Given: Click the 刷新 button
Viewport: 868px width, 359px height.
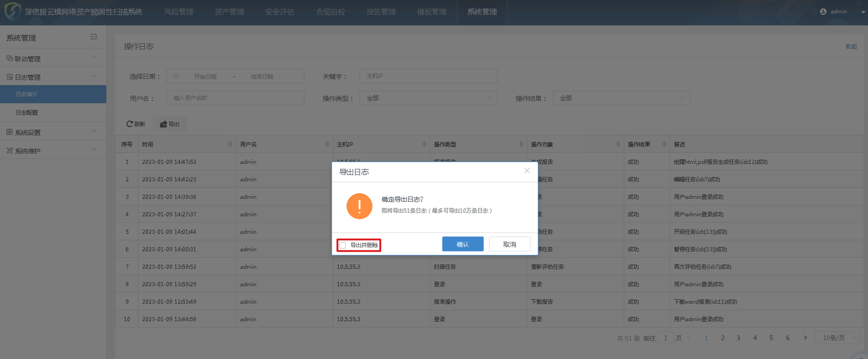Looking at the screenshot, I should (136, 124).
